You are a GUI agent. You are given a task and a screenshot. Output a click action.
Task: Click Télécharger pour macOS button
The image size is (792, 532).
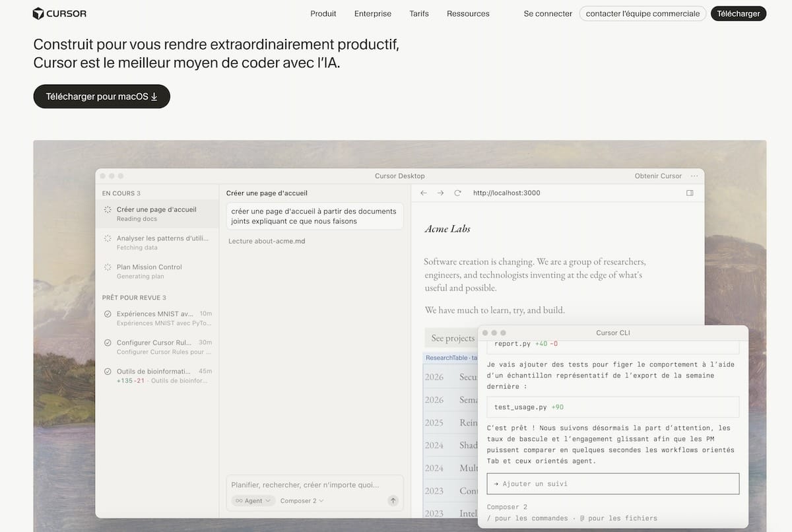click(x=102, y=96)
